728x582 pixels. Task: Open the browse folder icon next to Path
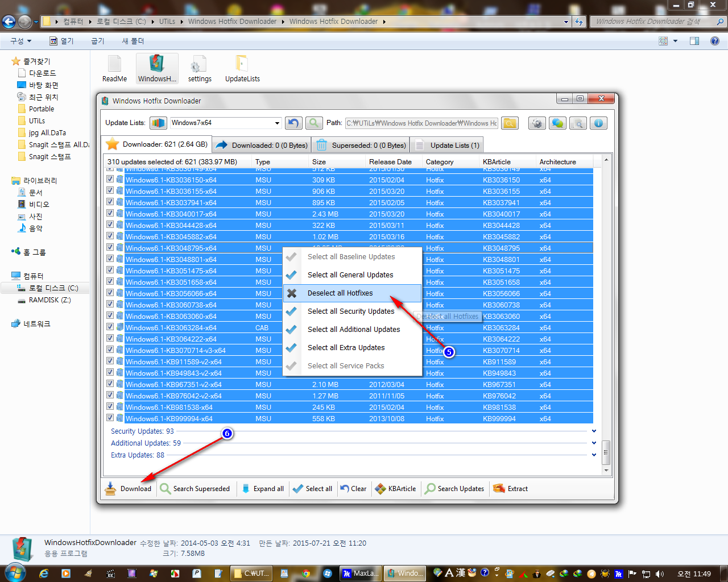(x=510, y=123)
